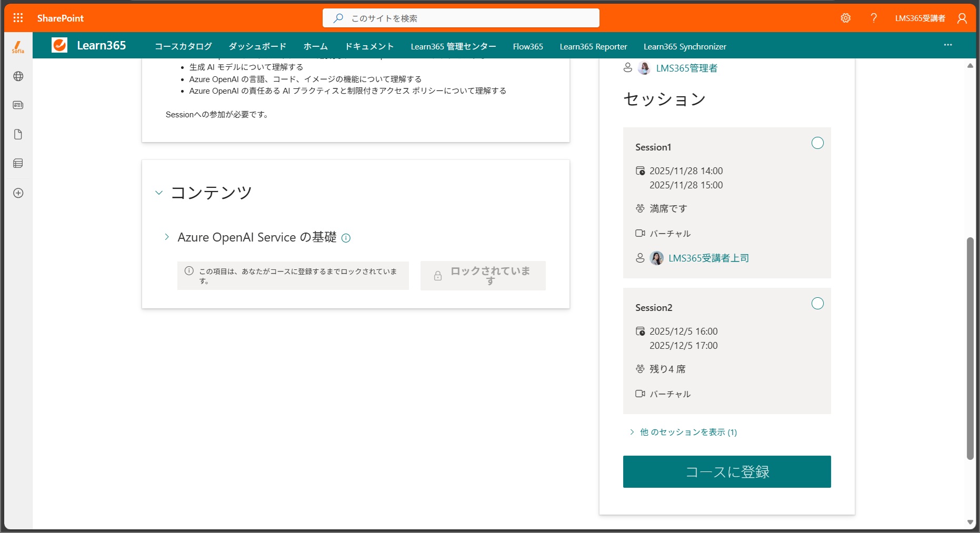Click the 2025/11/28 14:00 start time
Image resolution: width=980 pixels, height=533 pixels.
click(x=686, y=170)
